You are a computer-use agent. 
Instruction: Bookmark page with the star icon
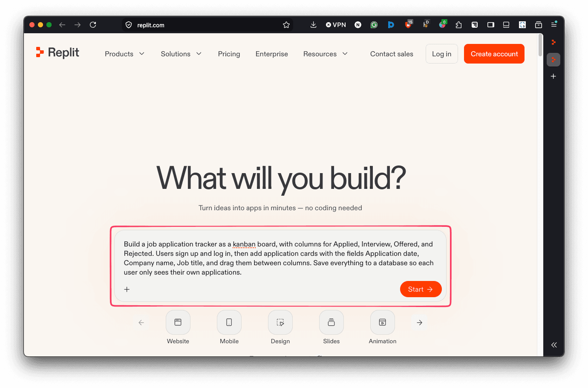[286, 25]
